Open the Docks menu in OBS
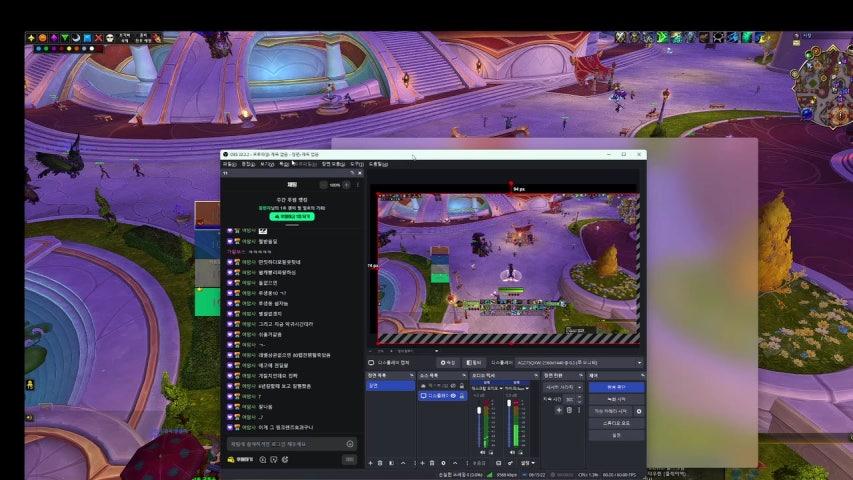This screenshot has width=853, height=480. click(284, 164)
